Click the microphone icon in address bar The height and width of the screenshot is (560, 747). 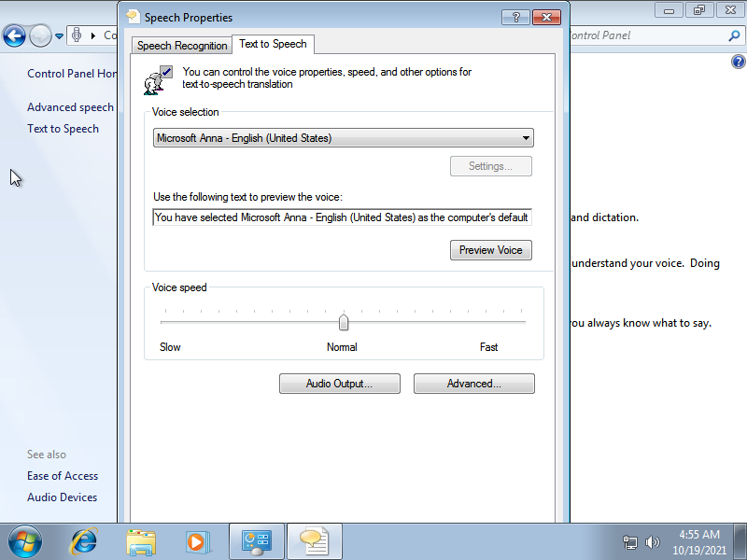[x=77, y=35]
